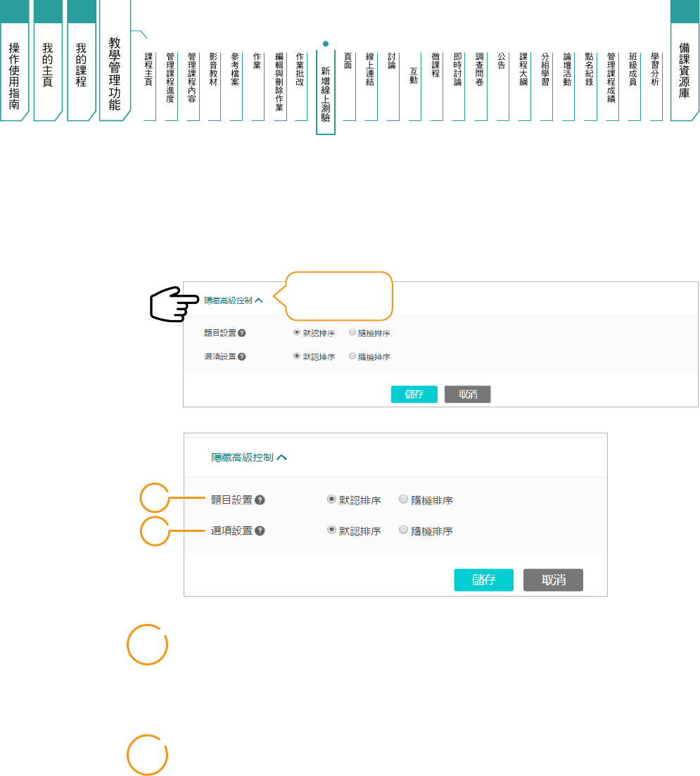Open the 管理課程進度 section tab

[x=171, y=85]
